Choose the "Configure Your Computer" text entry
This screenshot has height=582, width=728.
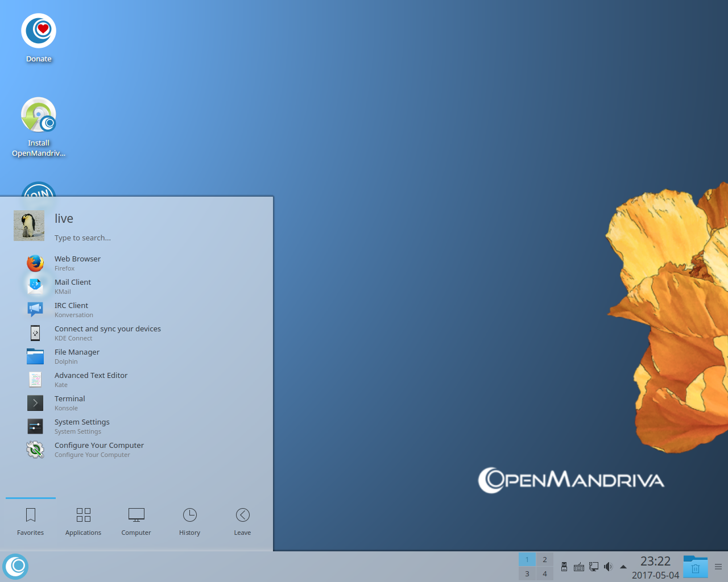99,445
